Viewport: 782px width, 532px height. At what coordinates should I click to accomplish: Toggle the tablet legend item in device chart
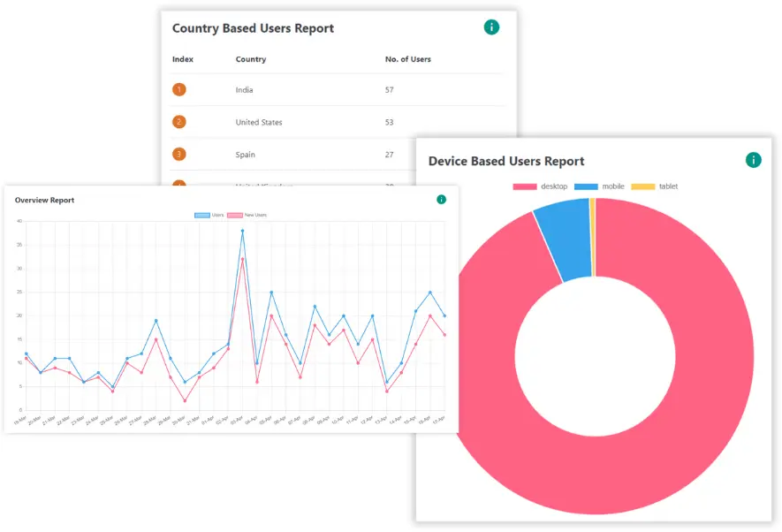(x=655, y=186)
